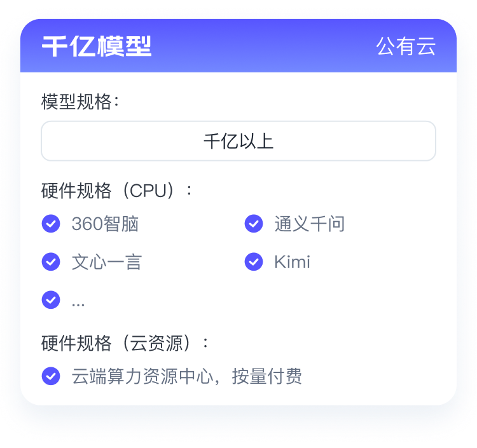
Task: Click the 硬件规格（CPU）section heading
Action: 116,191
